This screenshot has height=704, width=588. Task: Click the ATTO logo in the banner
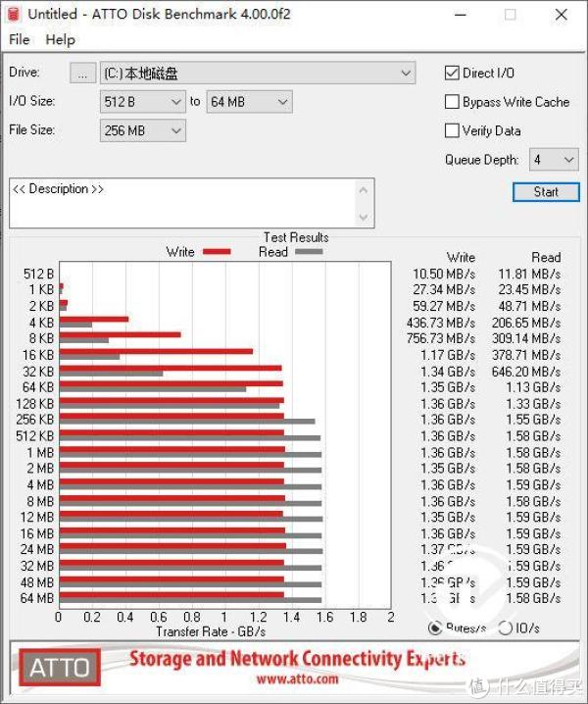point(60,668)
